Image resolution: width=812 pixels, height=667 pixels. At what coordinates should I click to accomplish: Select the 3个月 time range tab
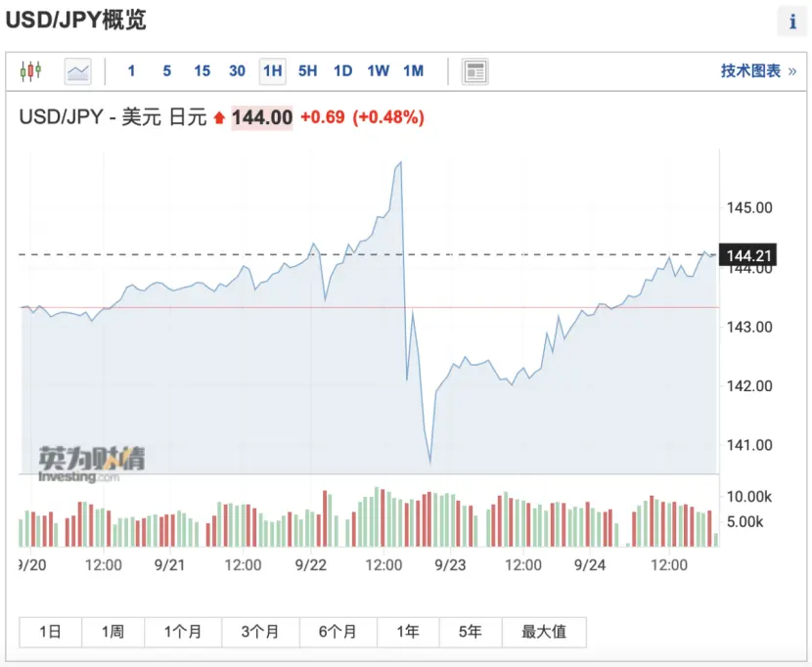(x=260, y=632)
